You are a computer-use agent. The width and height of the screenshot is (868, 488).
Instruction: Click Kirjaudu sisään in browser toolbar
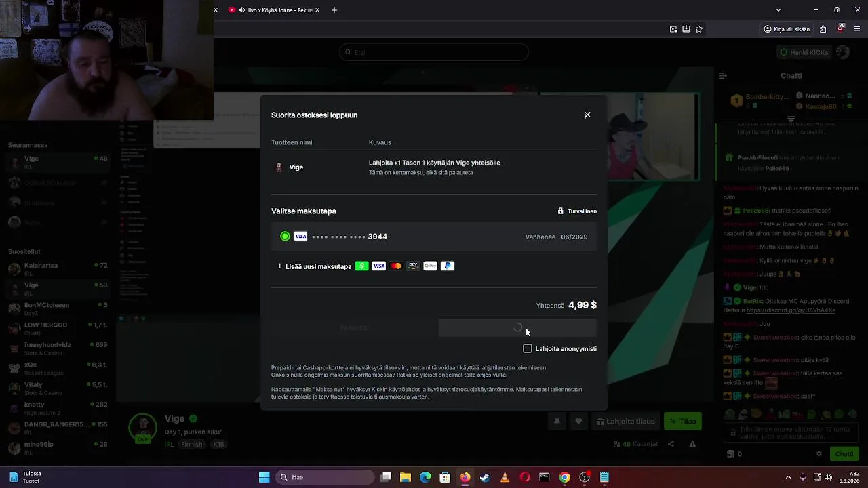[787, 29]
